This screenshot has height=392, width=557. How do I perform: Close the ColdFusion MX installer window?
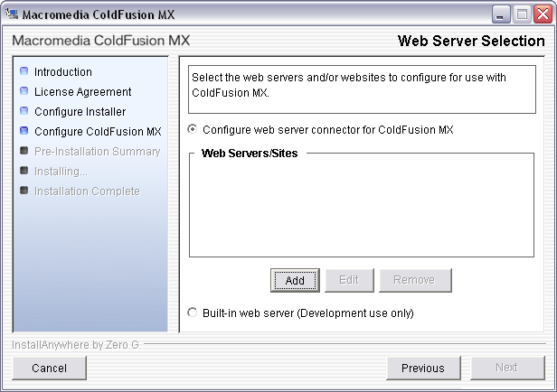(x=542, y=14)
